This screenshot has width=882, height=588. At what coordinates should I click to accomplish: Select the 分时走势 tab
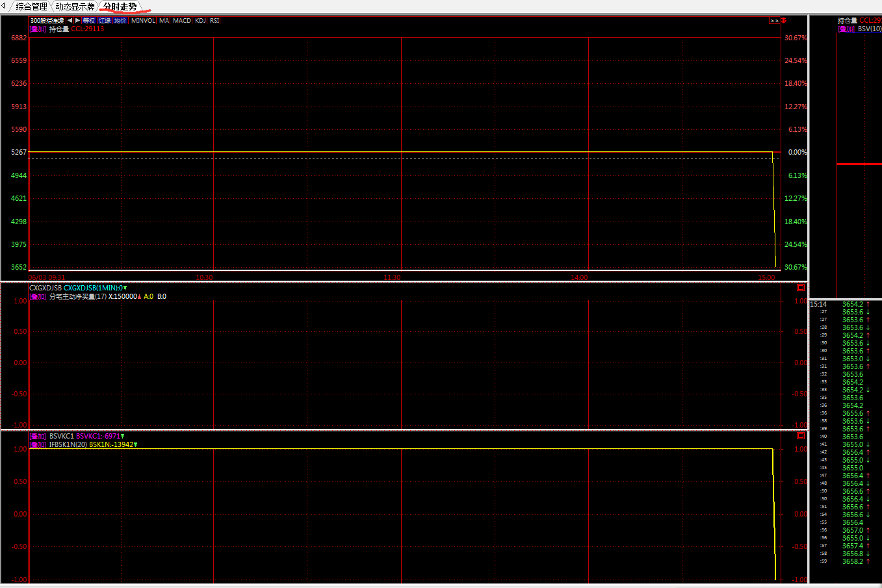[120, 6]
